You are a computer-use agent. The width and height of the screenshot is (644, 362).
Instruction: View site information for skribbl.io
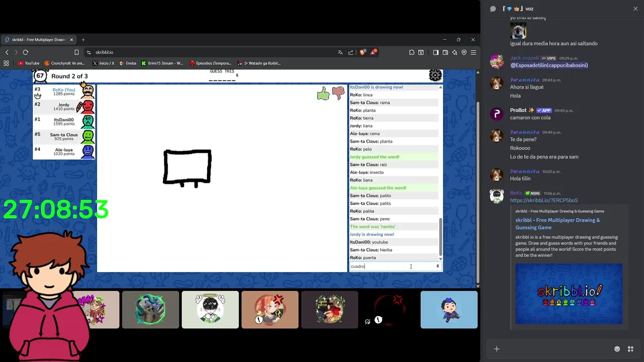point(89,52)
